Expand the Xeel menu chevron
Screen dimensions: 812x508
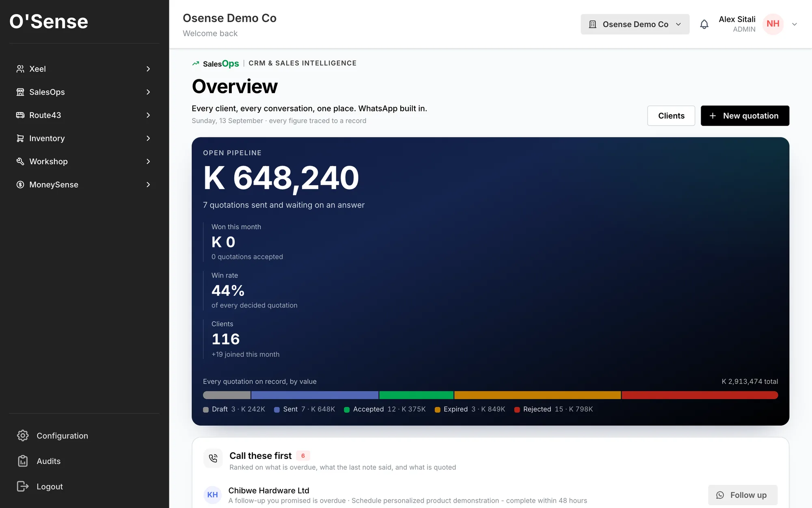(148, 69)
